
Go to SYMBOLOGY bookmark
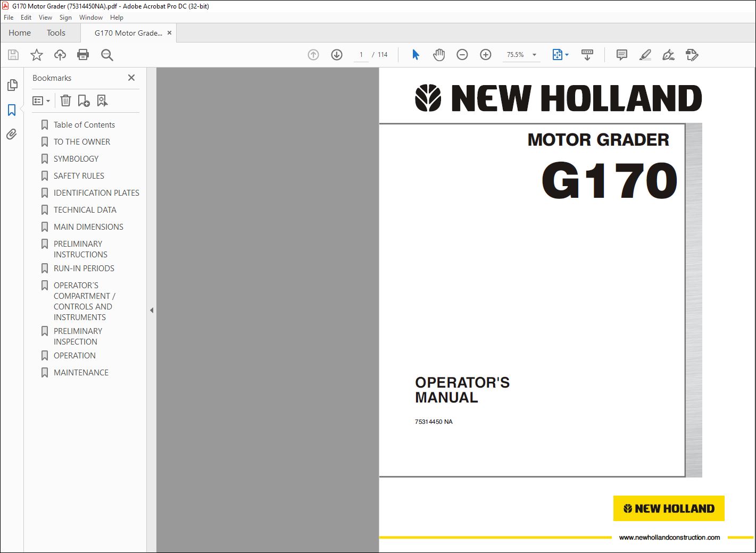point(76,159)
